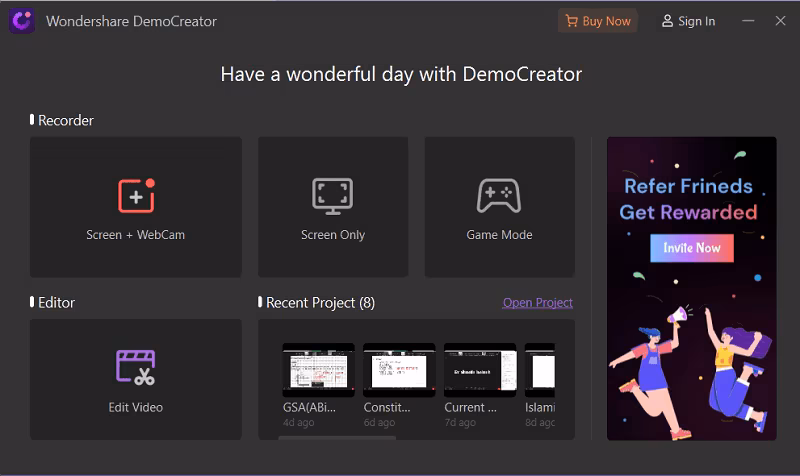The image size is (800, 476).
Task: Click the Constit... project name
Action: tap(387, 407)
